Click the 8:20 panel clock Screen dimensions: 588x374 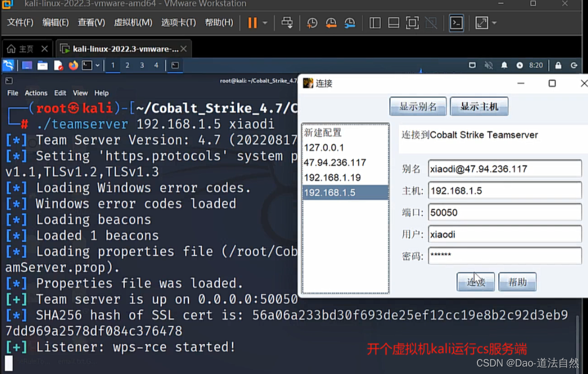pos(536,65)
